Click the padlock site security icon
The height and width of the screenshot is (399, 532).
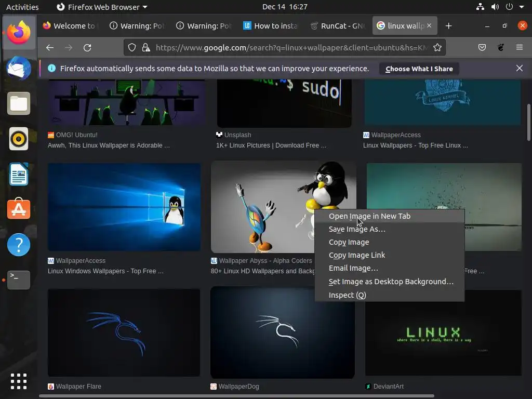coord(146,47)
